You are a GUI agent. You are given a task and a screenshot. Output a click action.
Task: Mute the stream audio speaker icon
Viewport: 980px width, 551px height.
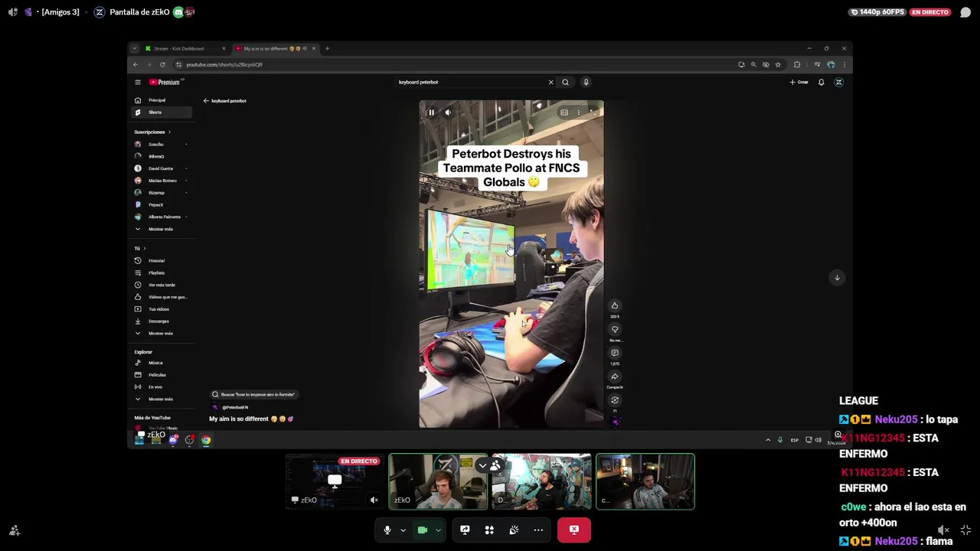(944, 530)
